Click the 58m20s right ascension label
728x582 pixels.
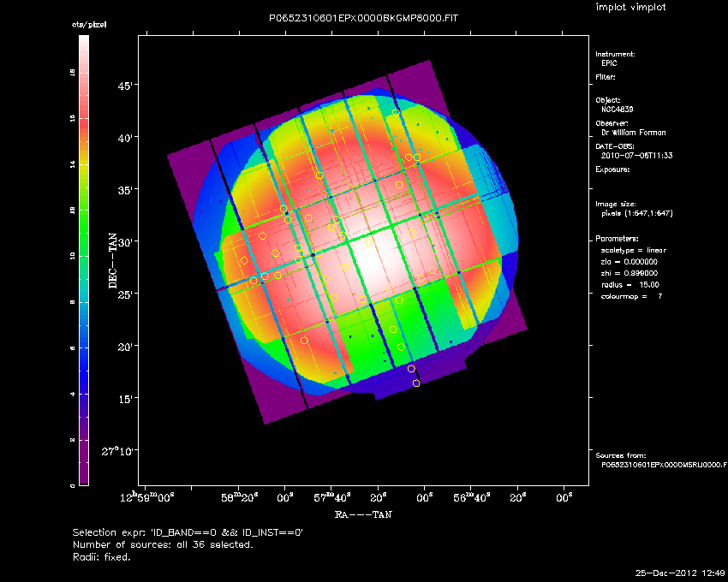(239, 497)
